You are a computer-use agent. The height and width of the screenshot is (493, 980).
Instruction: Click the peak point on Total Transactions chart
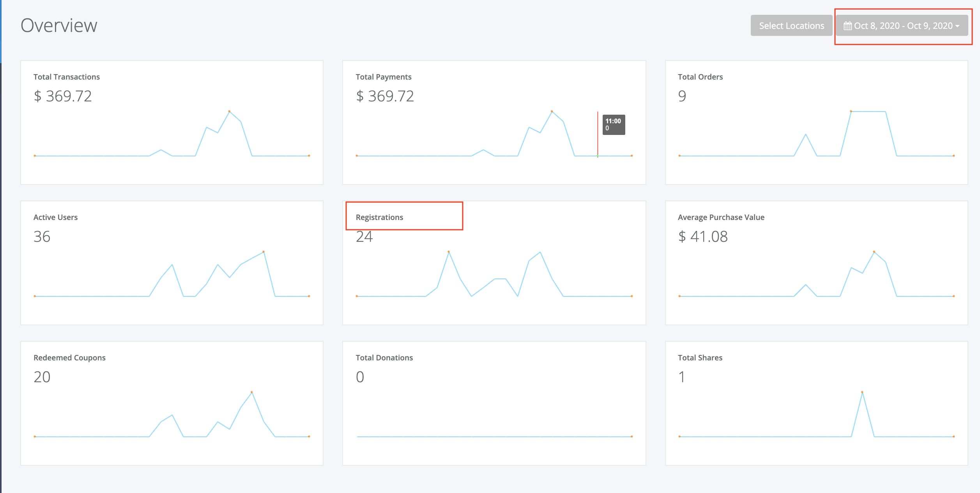pos(229,112)
